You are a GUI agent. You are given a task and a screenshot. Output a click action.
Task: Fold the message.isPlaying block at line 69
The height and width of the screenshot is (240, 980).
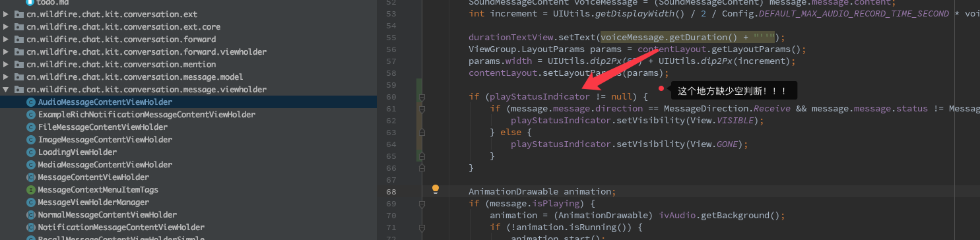(x=422, y=204)
